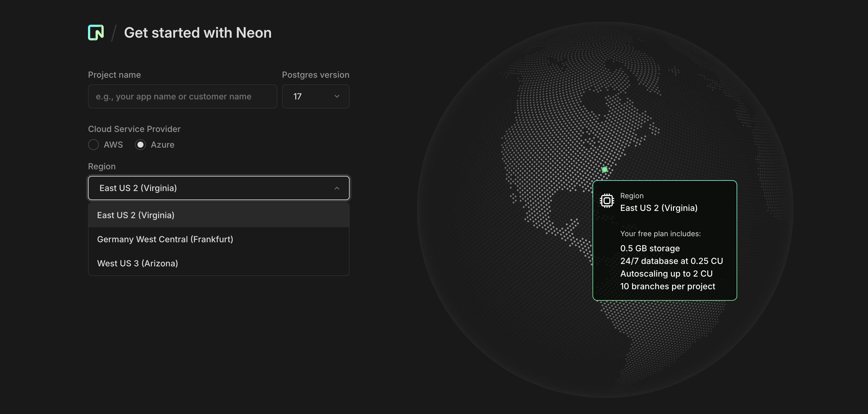
Task: Collapse the Region dropdown showing East US 2
Action: tap(219, 188)
